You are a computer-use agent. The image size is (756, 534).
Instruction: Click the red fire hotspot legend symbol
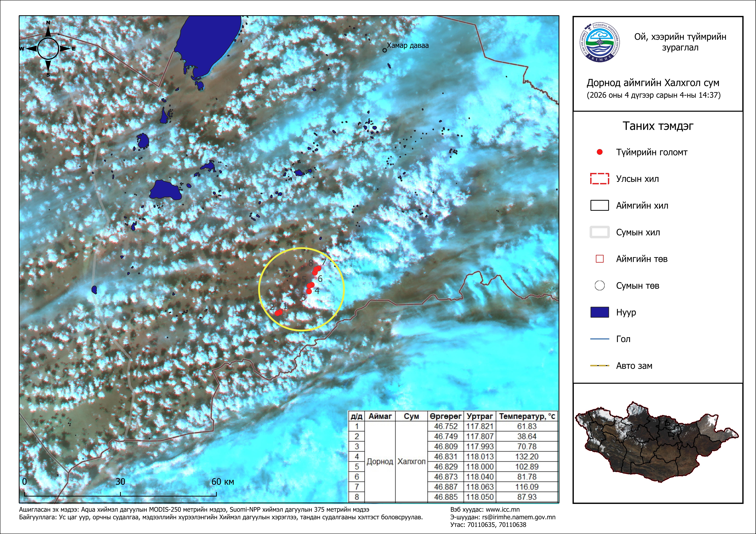click(600, 152)
